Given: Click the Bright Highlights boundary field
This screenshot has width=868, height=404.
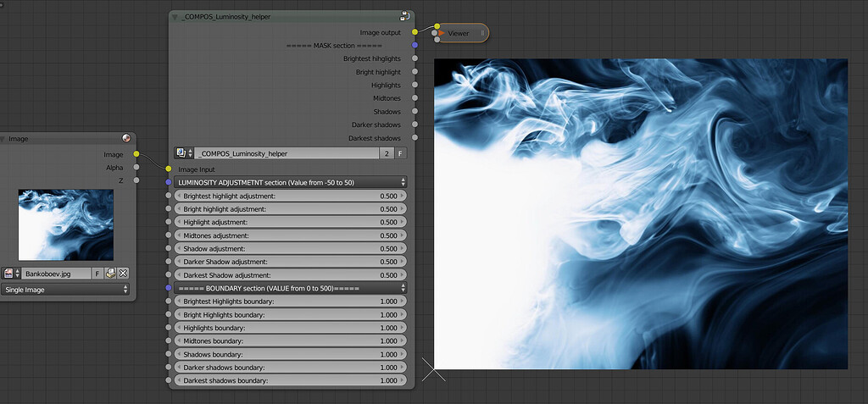Looking at the screenshot, I should coord(291,314).
